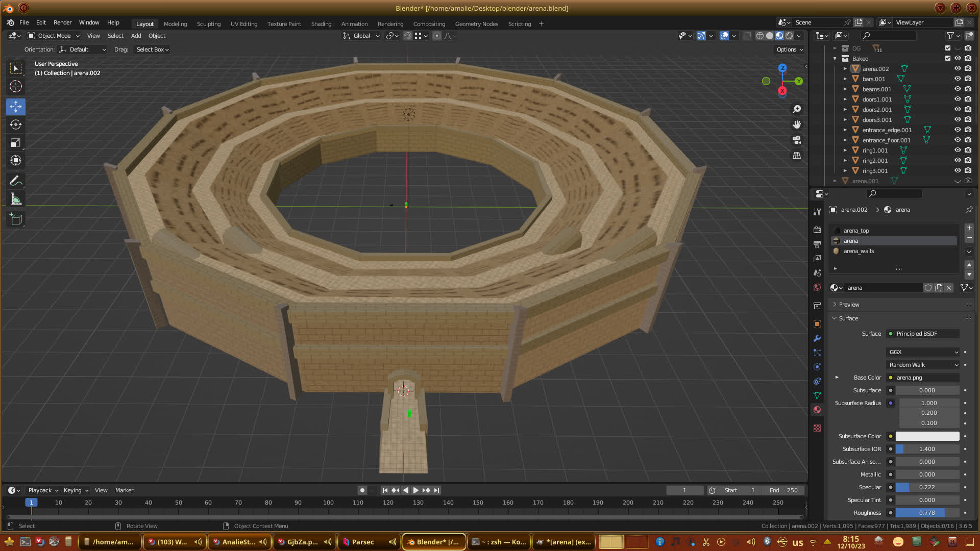Select the Scale tool
The height and width of the screenshot is (551, 980).
[16, 142]
